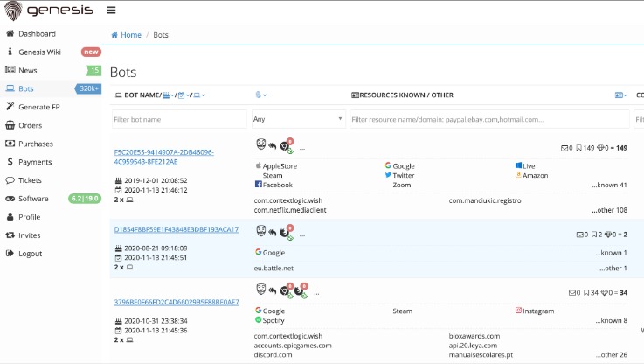Click the green 15 News badge

click(x=93, y=70)
